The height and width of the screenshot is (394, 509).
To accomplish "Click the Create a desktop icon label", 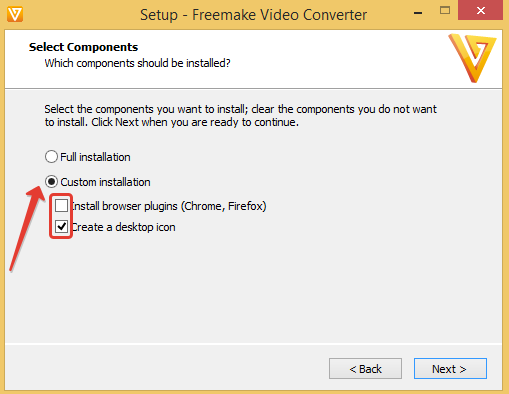I will coord(123,227).
